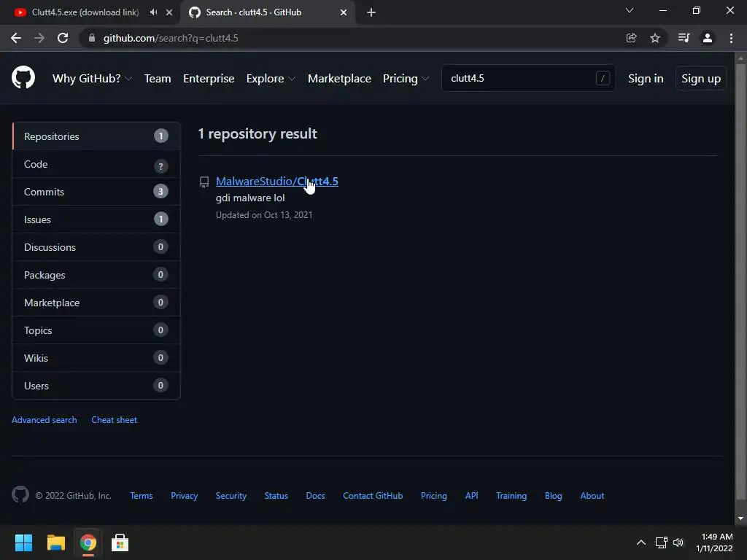Image resolution: width=747 pixels, height=560 pixels.
Task: Open the media control icon in Chrome toolbar
Action: [684, 38]
